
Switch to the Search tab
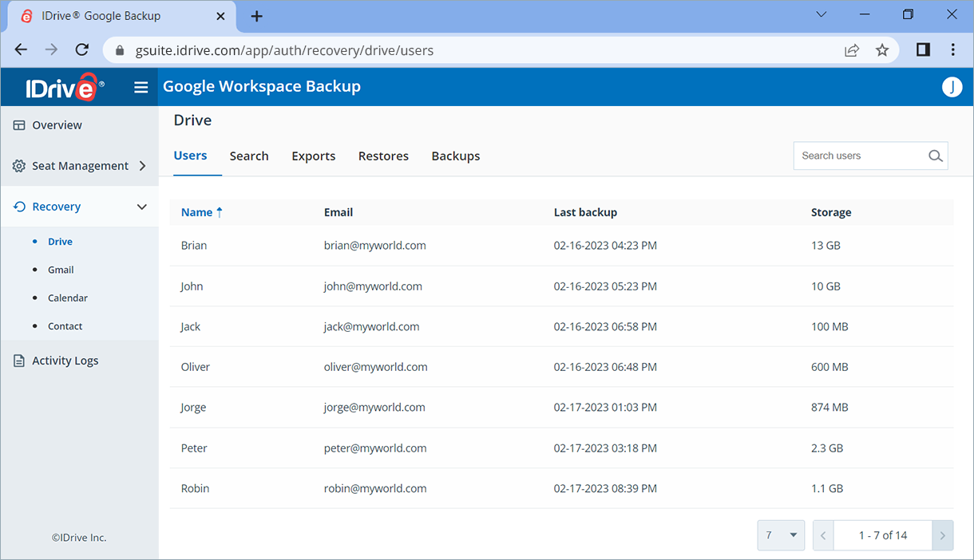249,156
